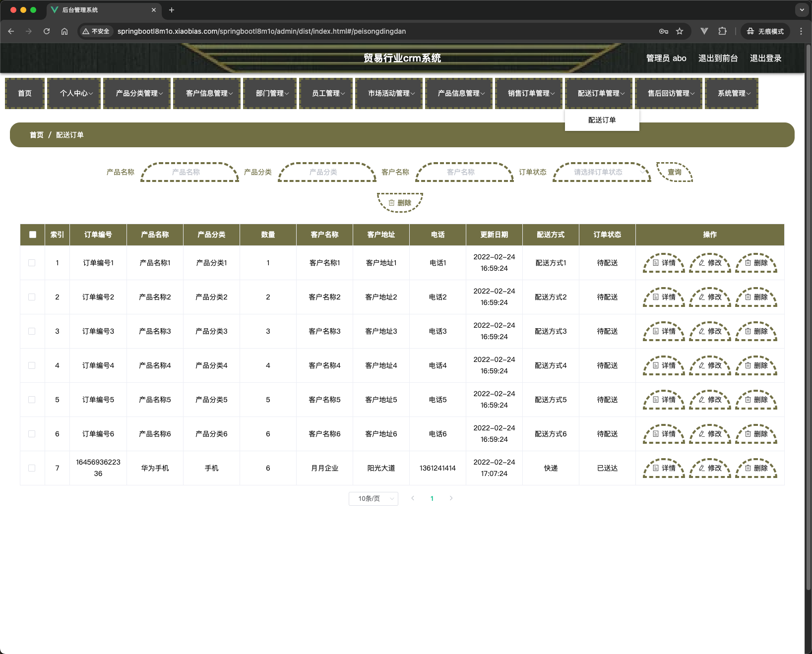The width and height of the screenshot is (812, 654).
Task: Expand the 销售订单管理 menu
Action: point(529,93)
